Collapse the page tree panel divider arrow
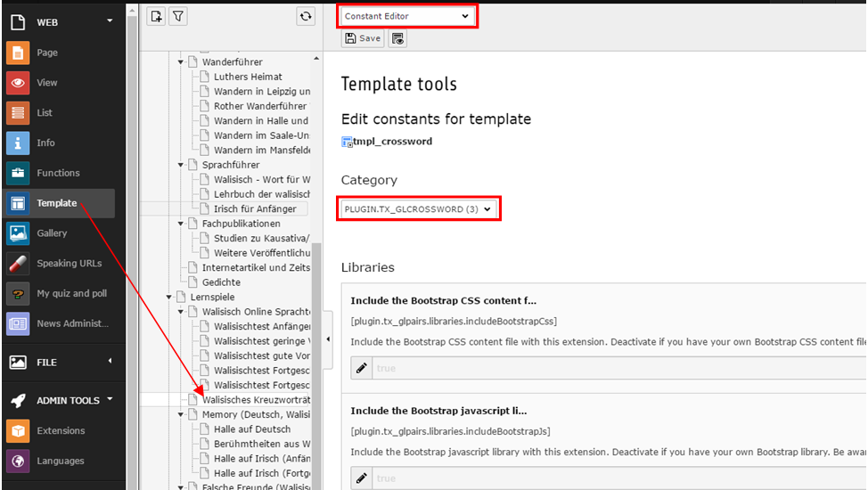 (x=328, y=339)
